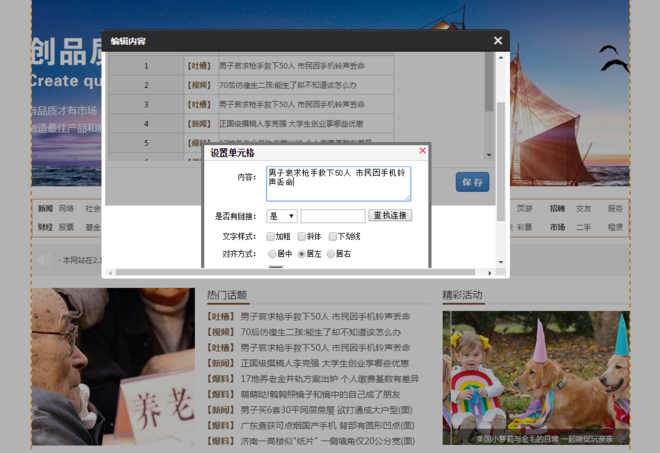Close the 编辑内容 dialog with white X
This screenshot has width=660, height=453.
[498, 41]
